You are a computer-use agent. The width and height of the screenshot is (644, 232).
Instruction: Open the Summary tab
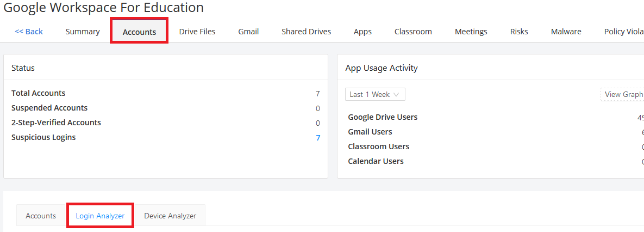coord(83,32)
